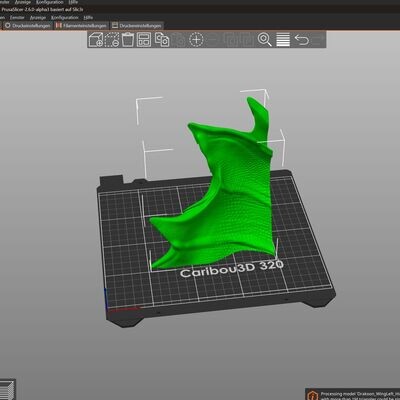
Task: Click the orange notification info icon
Action: [x=313, y=395]
